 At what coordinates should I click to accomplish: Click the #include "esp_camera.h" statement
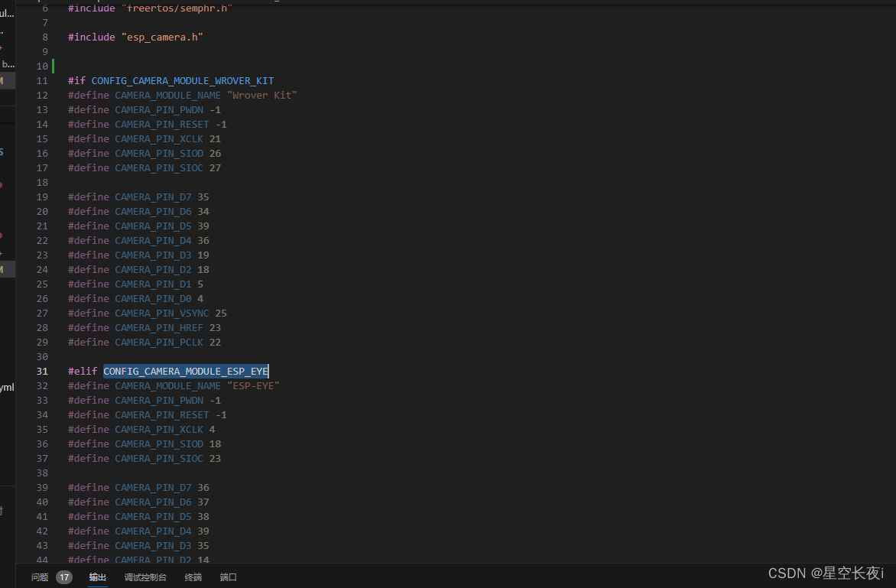click(135, 37)
